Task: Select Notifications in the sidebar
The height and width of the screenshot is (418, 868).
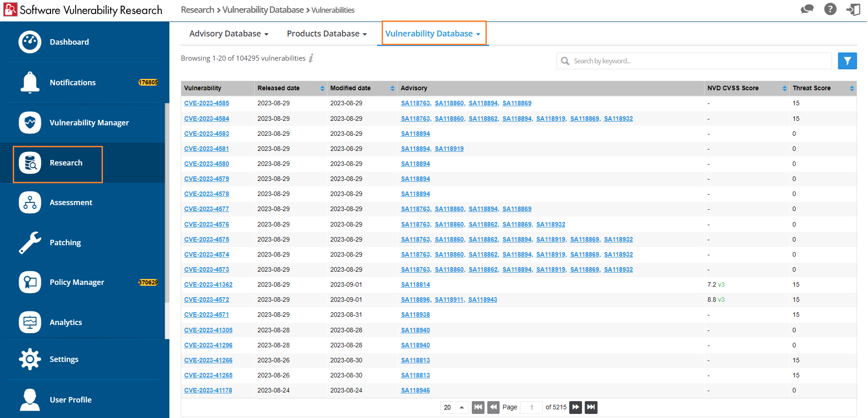Action: coord(72,83)
